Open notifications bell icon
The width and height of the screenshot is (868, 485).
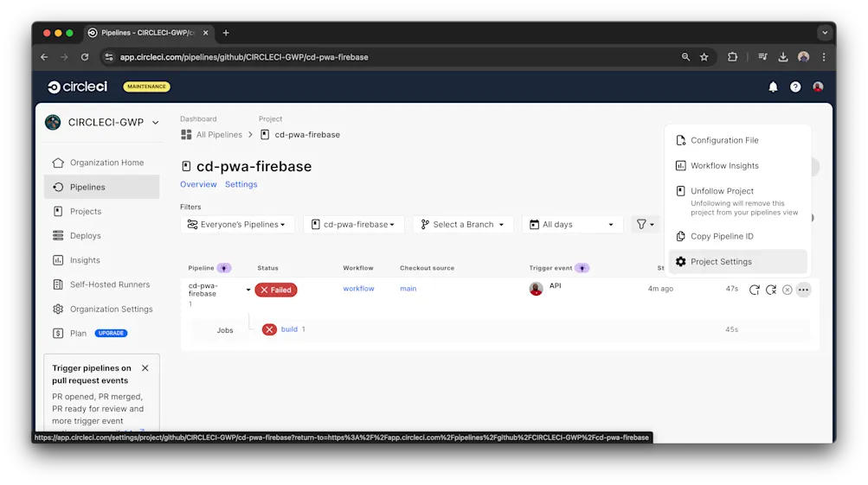click(773, 86)
